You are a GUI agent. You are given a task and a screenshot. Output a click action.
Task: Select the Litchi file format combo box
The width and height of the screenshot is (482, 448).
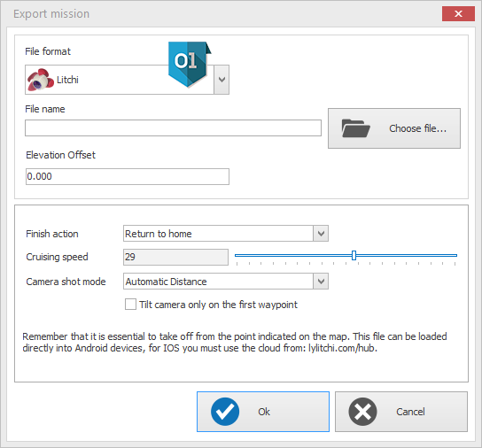[x=127, y=80]
